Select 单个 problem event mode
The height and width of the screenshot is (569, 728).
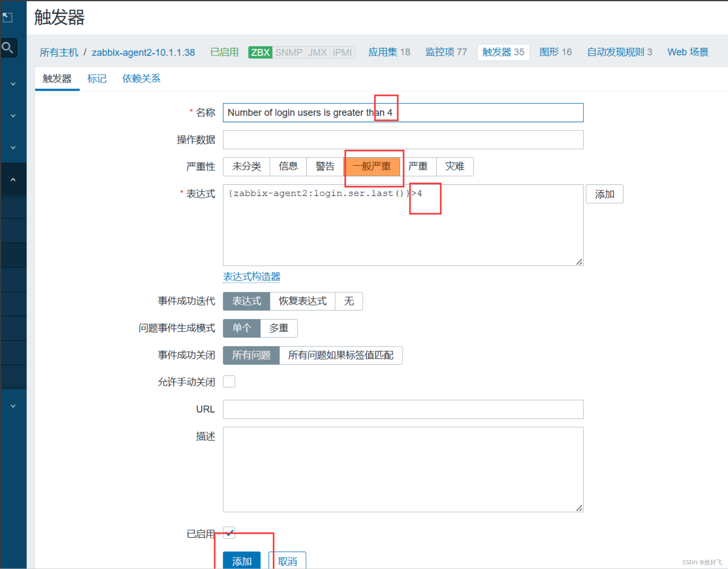coord(242,328)
